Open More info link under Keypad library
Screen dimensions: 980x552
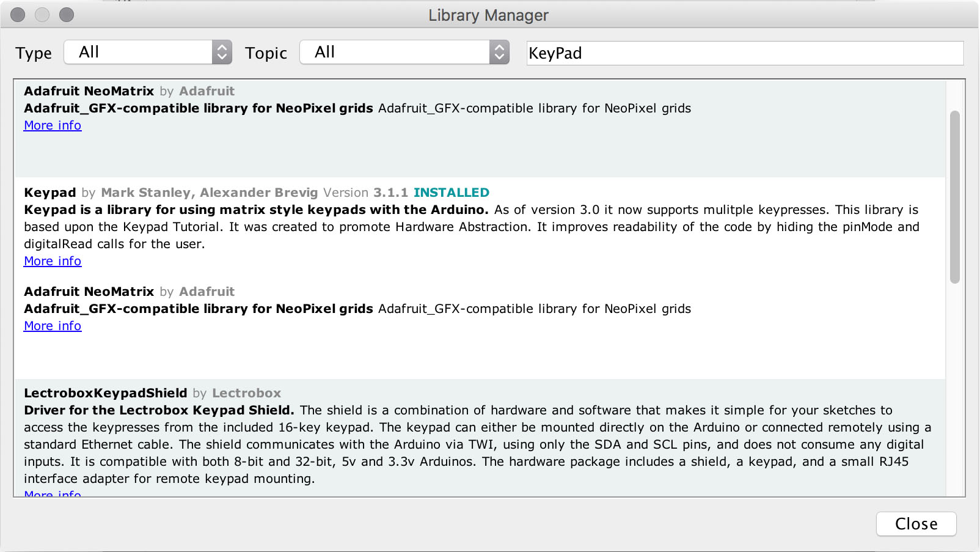click(53, 261)
